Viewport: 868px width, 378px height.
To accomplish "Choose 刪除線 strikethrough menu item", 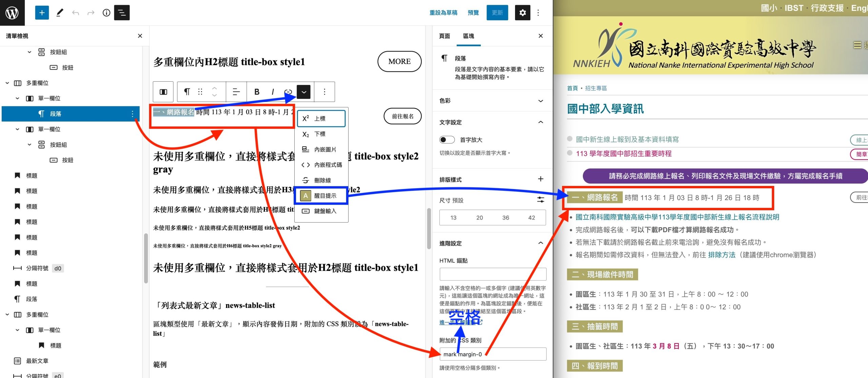I will (x=321, y=180).
